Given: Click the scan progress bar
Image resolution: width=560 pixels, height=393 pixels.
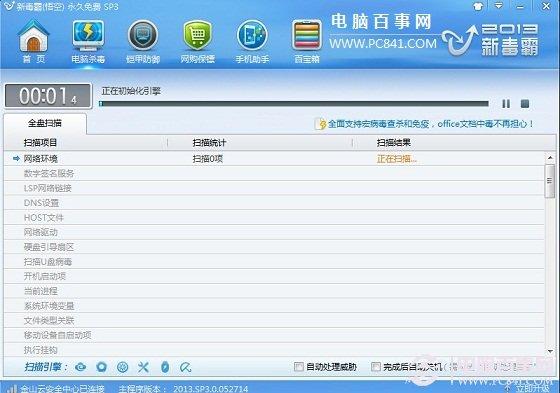Looking at the screenshot, I should tap(294, 104).
